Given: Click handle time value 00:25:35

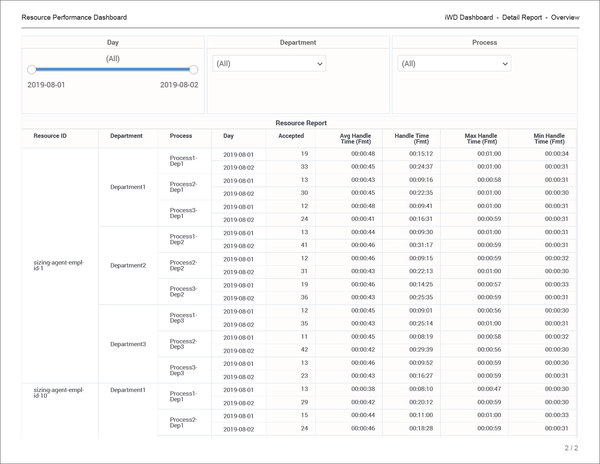Looking at the screenshot, I should coord(421,297).
